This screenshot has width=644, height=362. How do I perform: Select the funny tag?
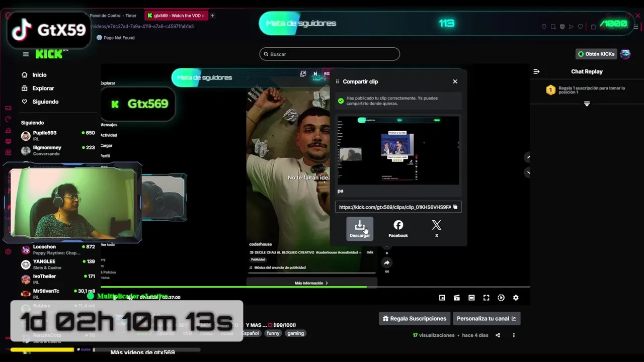(273, 333)
